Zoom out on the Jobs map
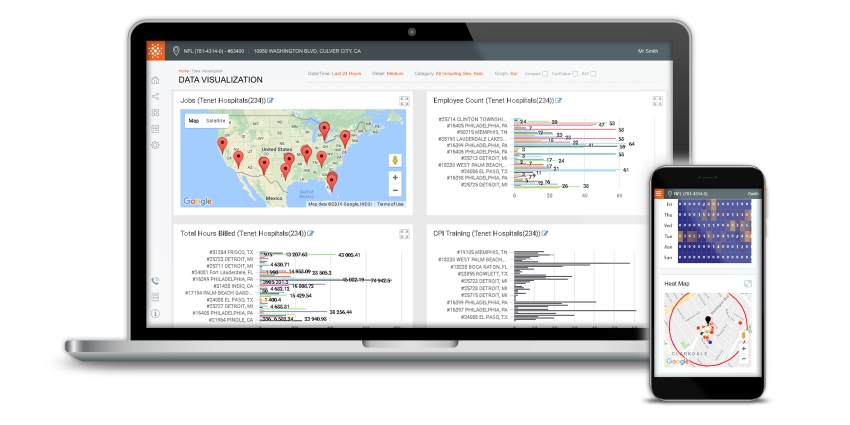 coord(395,190)
